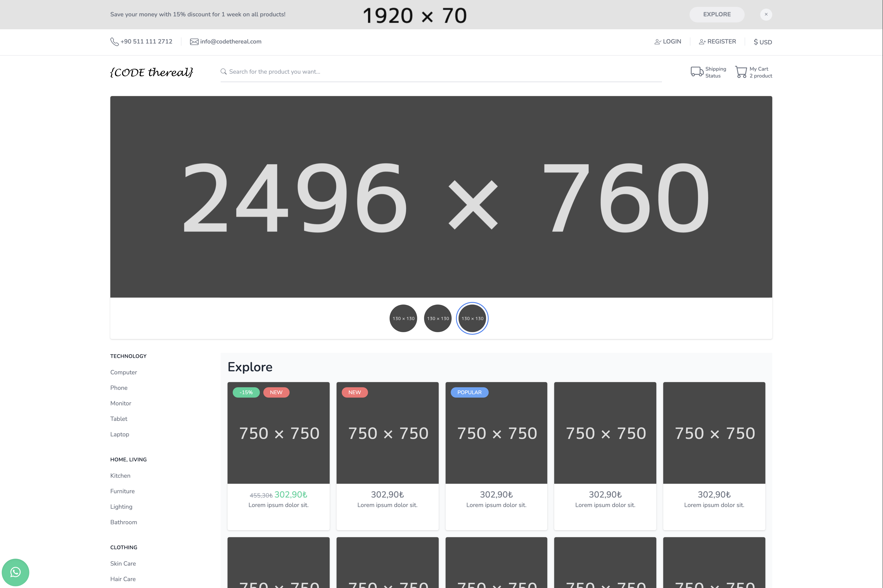Image resolution: width=883 pixels, height=588 pixels.
Task: Open the Computer category
Action: [123, 372]
